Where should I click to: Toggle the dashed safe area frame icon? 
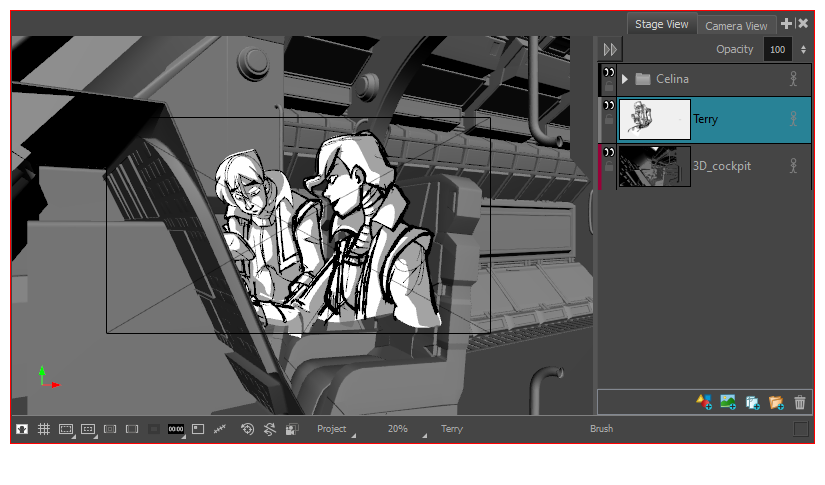click(x=66, y=429)
